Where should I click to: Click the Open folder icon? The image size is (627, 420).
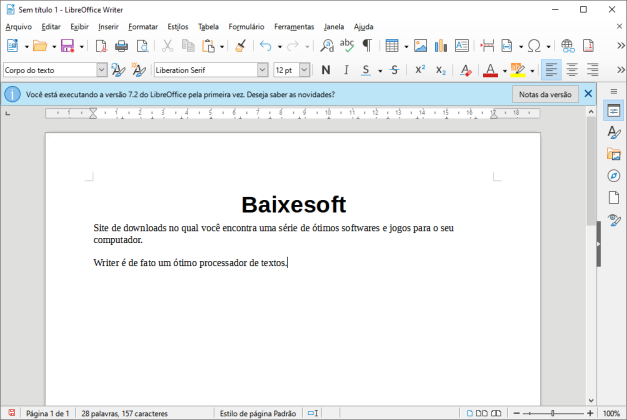click(40, 46)
